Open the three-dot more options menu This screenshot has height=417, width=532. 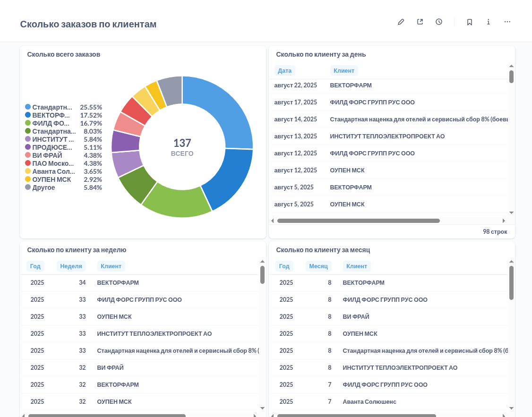click(507, 22)
